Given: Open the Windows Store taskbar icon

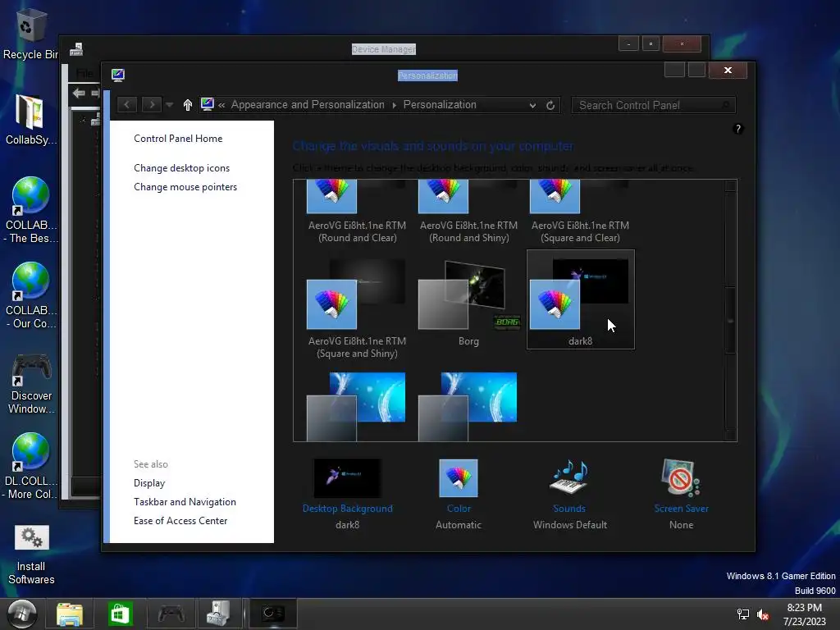Looking at the screenshot, I should pyautogui.click(x=120, y=614).
